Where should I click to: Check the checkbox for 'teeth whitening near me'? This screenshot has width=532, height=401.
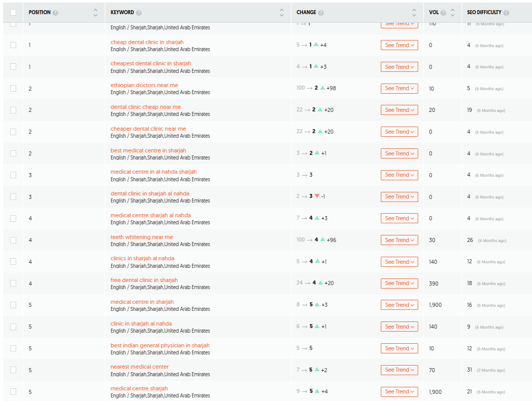(13, 239)
